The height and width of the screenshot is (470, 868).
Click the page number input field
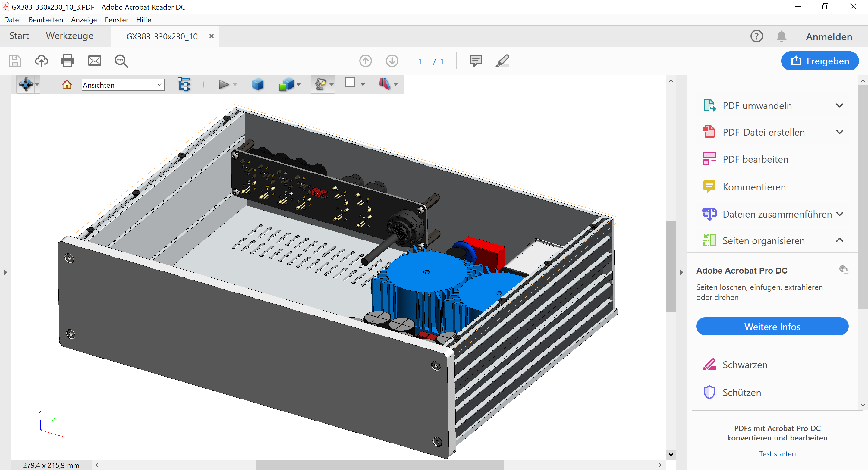420,61
